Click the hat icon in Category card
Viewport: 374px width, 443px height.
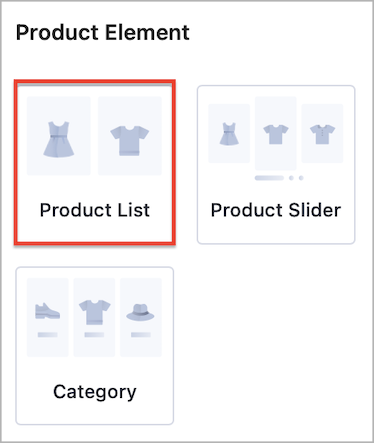[140, 312]
